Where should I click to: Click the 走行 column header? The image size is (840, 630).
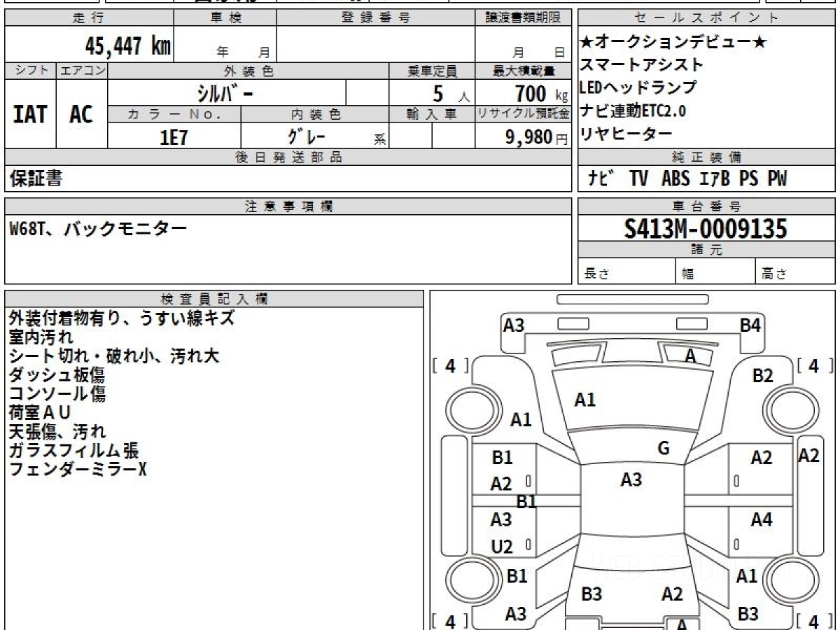pyautogui.click(x=88, y=18)
